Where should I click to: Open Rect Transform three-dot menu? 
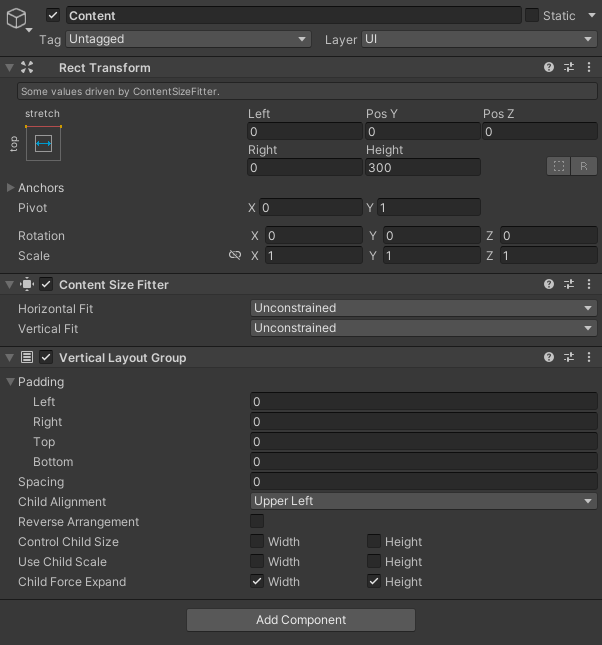click(589, 67)
